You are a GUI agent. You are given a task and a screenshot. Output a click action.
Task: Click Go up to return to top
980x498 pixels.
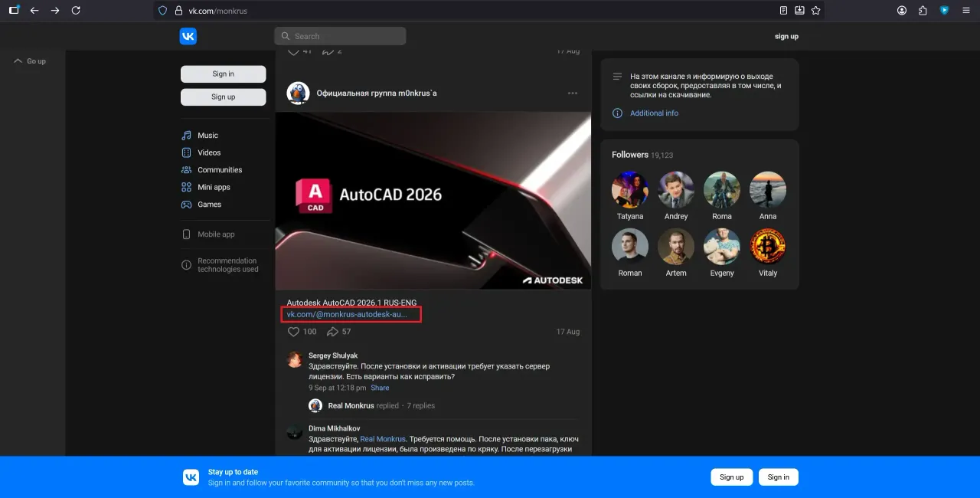coord(31,61)
